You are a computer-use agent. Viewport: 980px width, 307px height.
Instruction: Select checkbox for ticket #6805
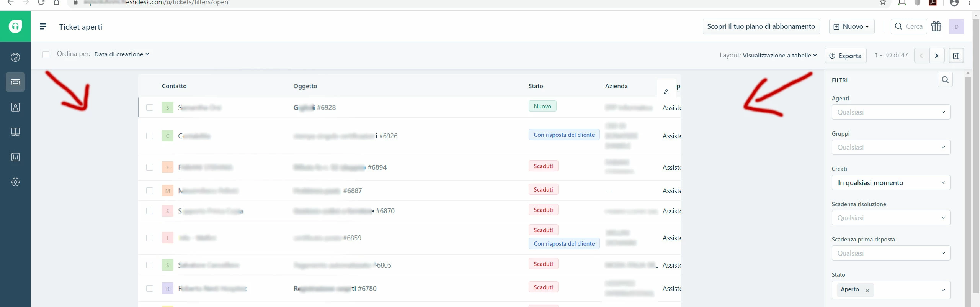click(150, 265)
